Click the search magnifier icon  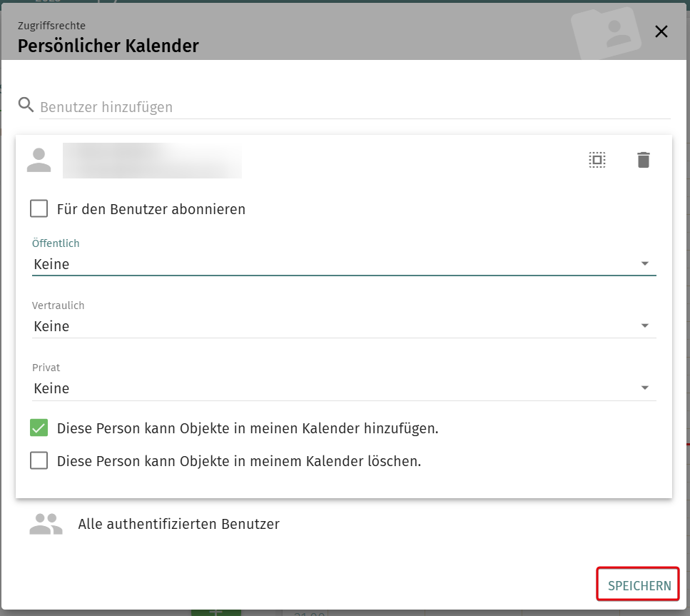point(26,105)
